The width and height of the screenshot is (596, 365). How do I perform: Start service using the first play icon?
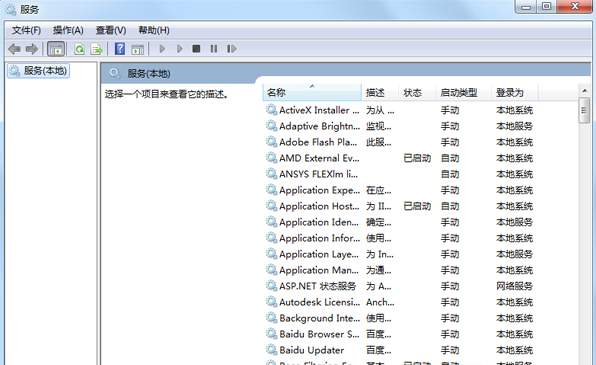[162, 49]
